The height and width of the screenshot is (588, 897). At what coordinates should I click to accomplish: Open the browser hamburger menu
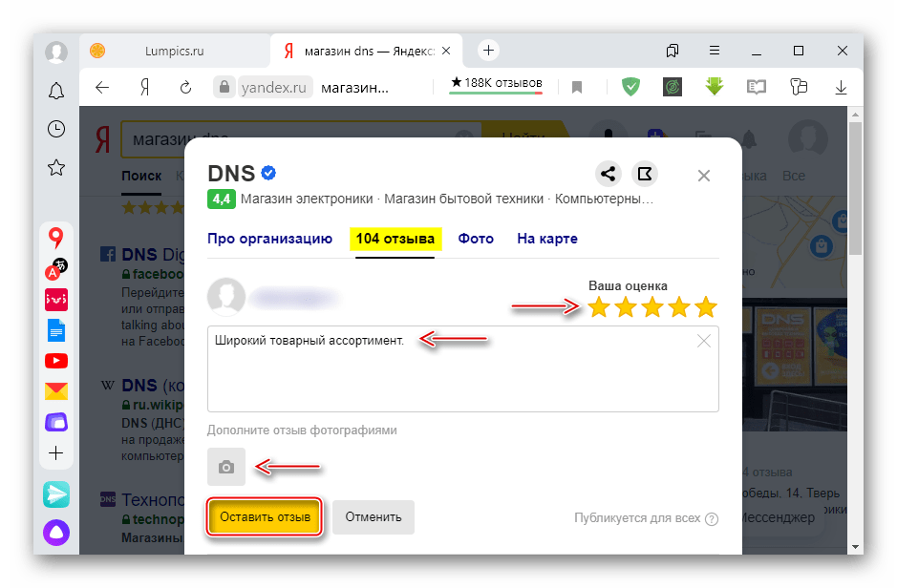coord(715,51)
